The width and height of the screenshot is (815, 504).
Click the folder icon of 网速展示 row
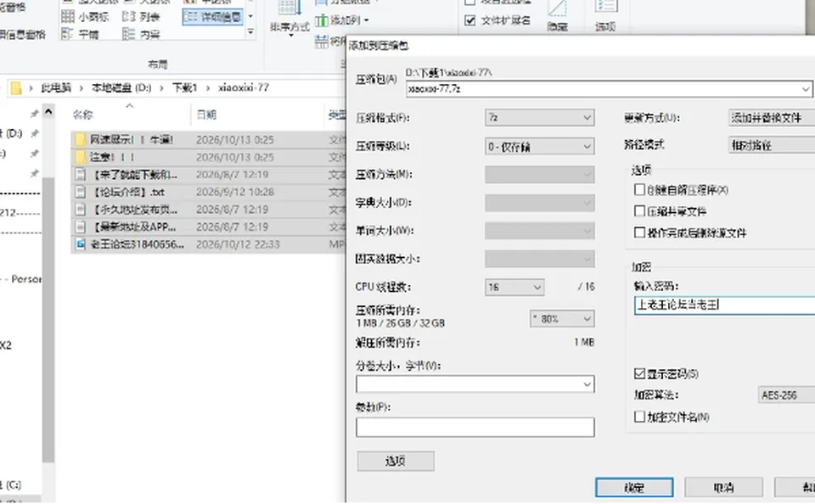coord(80,139)
